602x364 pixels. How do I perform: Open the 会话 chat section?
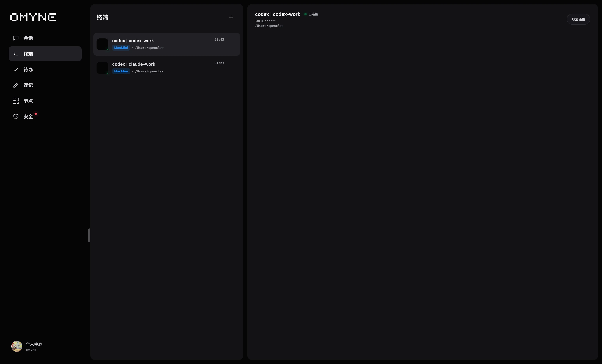coord(45,38)
